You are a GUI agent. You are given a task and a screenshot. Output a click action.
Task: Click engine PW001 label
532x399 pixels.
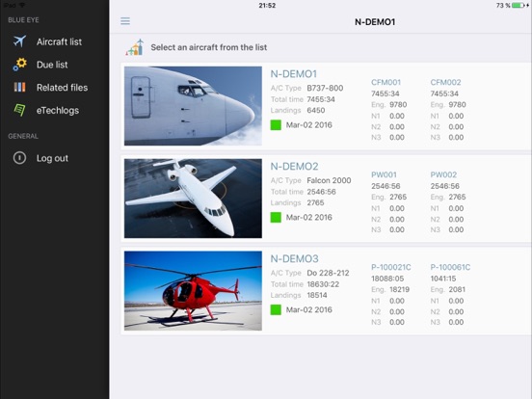pos(384,174)
